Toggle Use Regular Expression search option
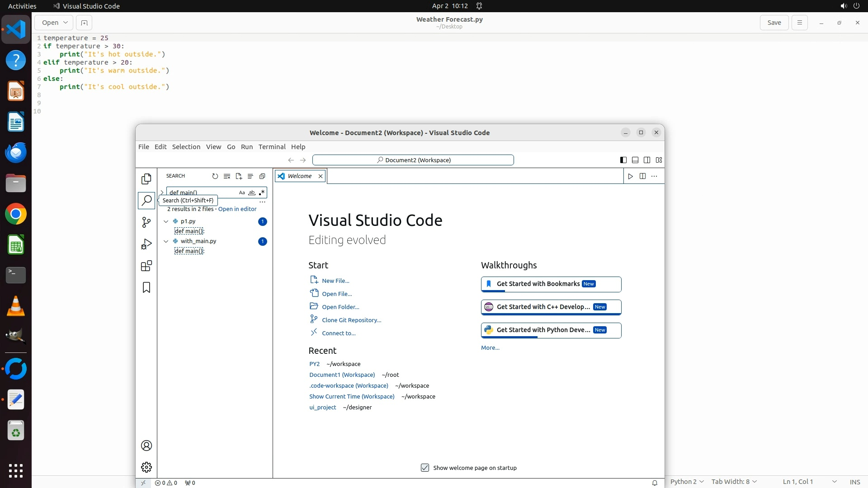This screenshot has width=868, height=488. pyautogui.click(x=261, y=192)
